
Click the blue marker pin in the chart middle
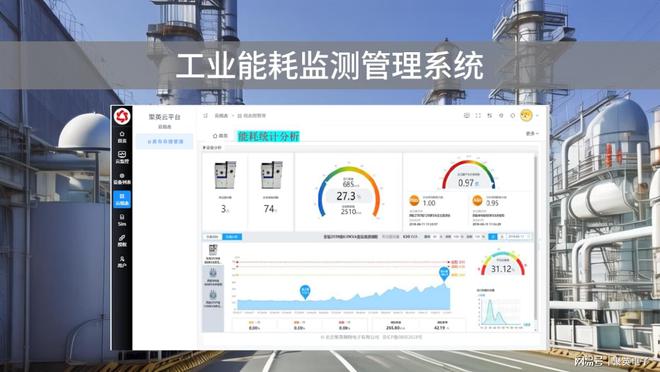[305, 292]
